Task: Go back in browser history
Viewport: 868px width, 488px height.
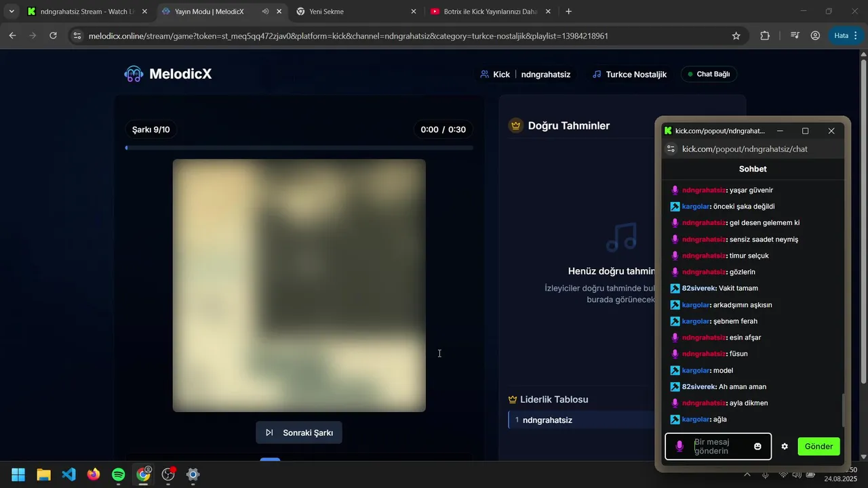Action: point(13,36)
